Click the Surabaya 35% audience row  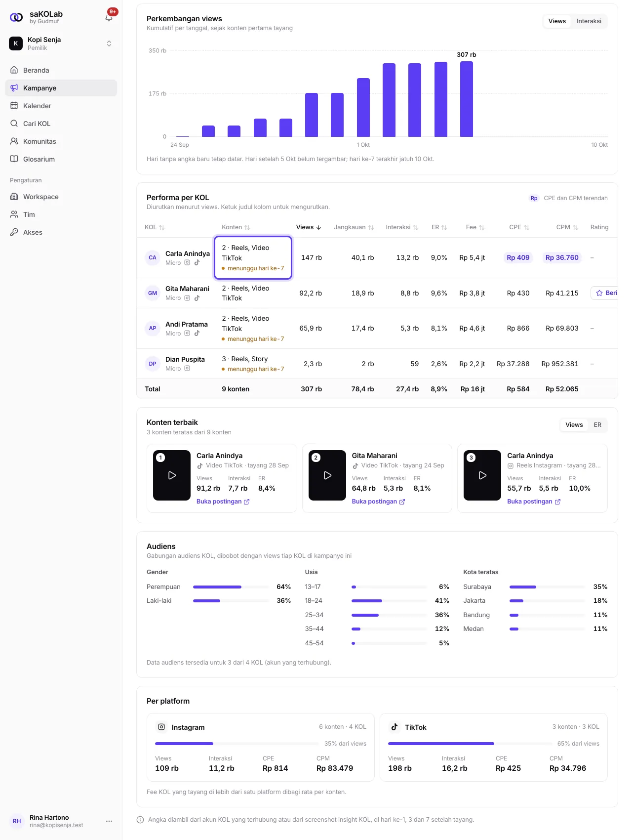[535, 587]
